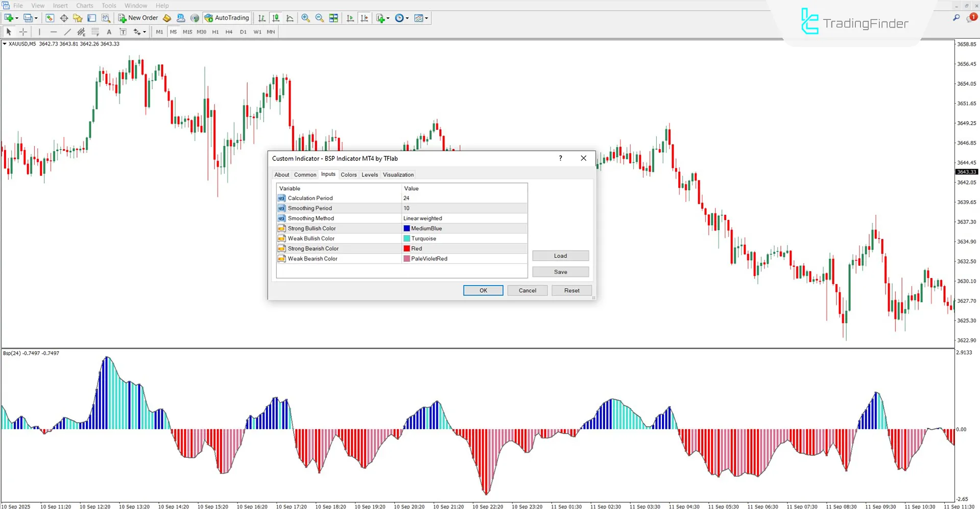Zoom in on the chart
The width and height of the screenshot is (980, 509).
click(305, 18)
